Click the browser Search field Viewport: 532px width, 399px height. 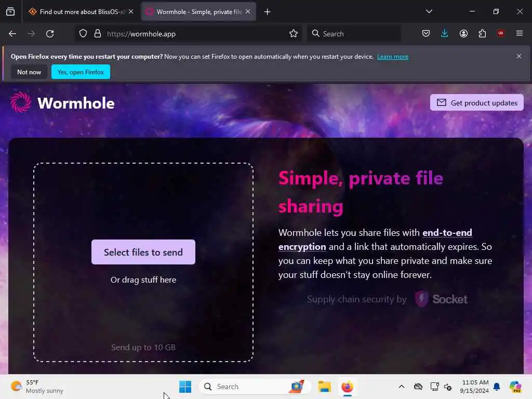pyautogui.click(x=354, y=34)
